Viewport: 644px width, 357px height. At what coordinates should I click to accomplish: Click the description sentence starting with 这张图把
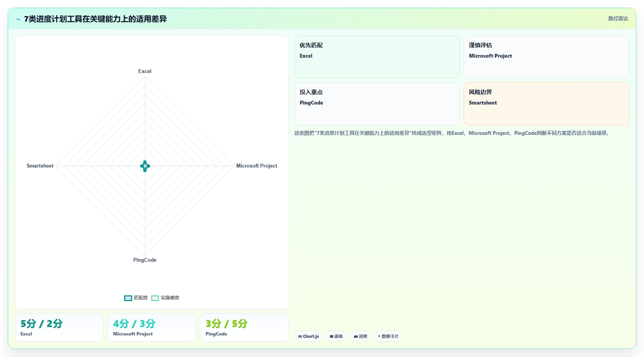coord(453,133)
